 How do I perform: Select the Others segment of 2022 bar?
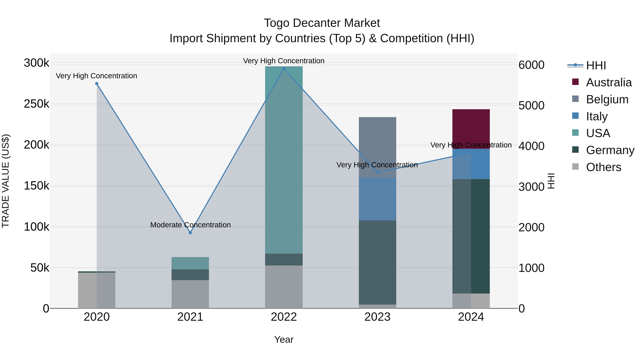(284, 287)
